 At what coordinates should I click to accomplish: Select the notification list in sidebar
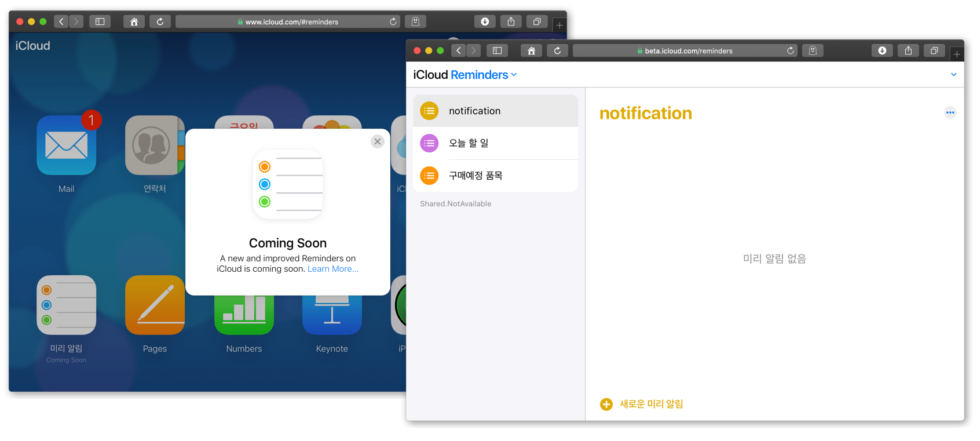coord(496,111)
